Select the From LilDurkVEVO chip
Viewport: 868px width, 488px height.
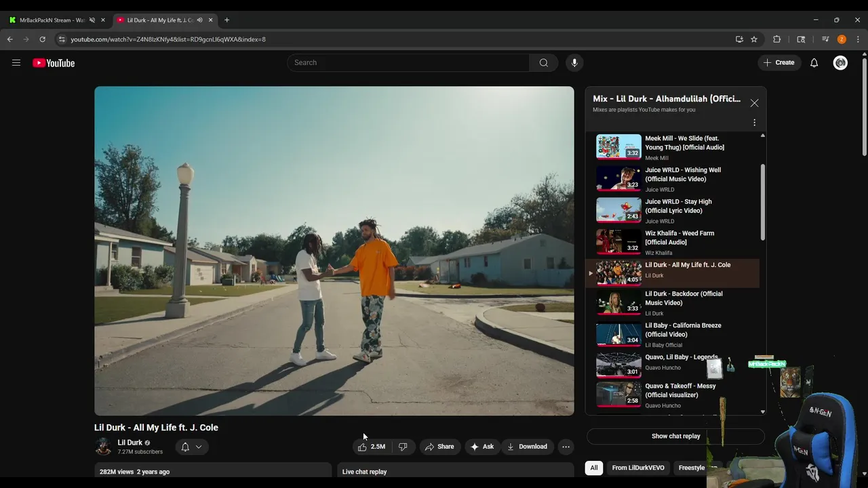pos(638,468)
